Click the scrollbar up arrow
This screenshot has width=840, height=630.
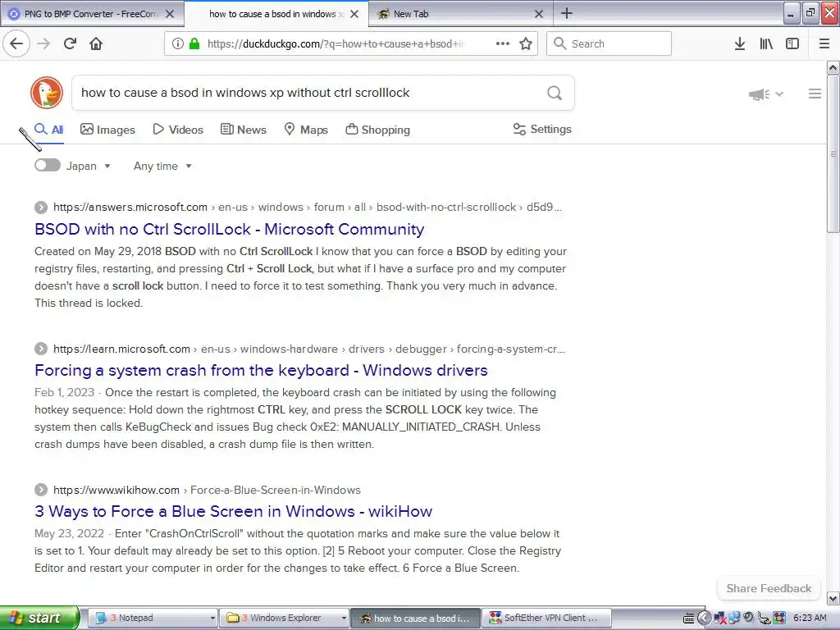click(833, 67)
